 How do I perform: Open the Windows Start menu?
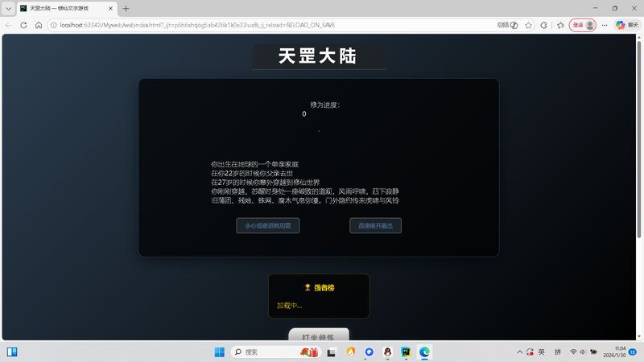click(x=220, y=352)
